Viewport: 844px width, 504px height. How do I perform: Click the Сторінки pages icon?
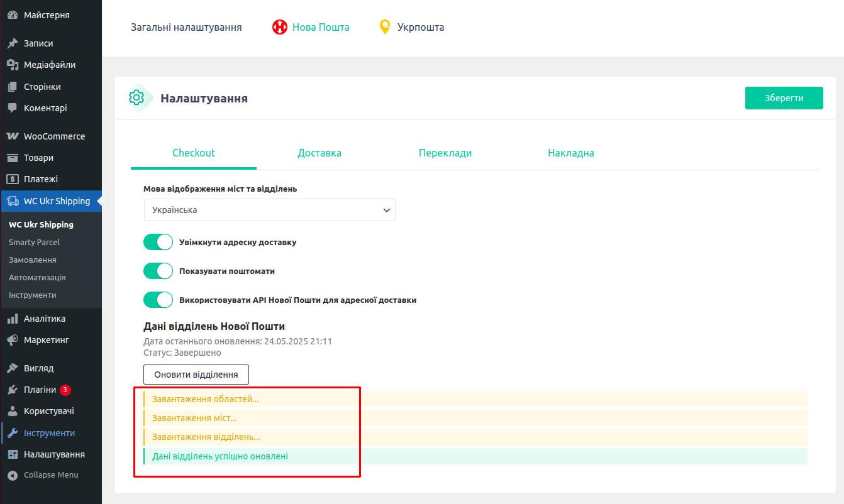[13, 87]
